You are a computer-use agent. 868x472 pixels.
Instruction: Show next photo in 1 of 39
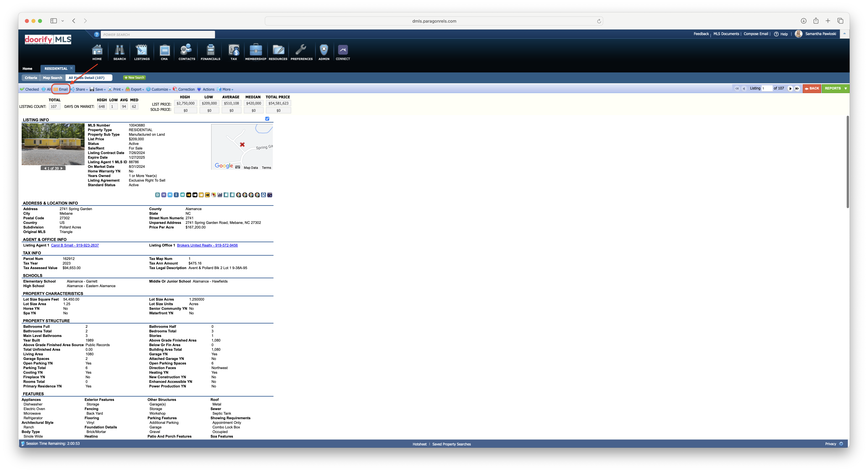click(x=62, y=168)
